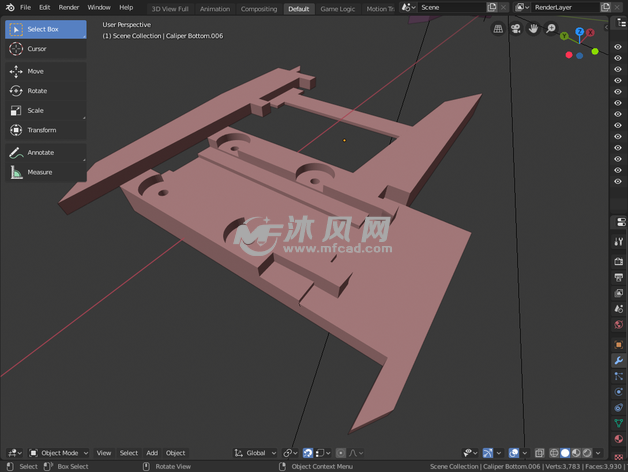Image resolution: width=628 pixels, height=472 pixels.
Task: Switch to orthographic grid view icon
Action: [499, 29]
